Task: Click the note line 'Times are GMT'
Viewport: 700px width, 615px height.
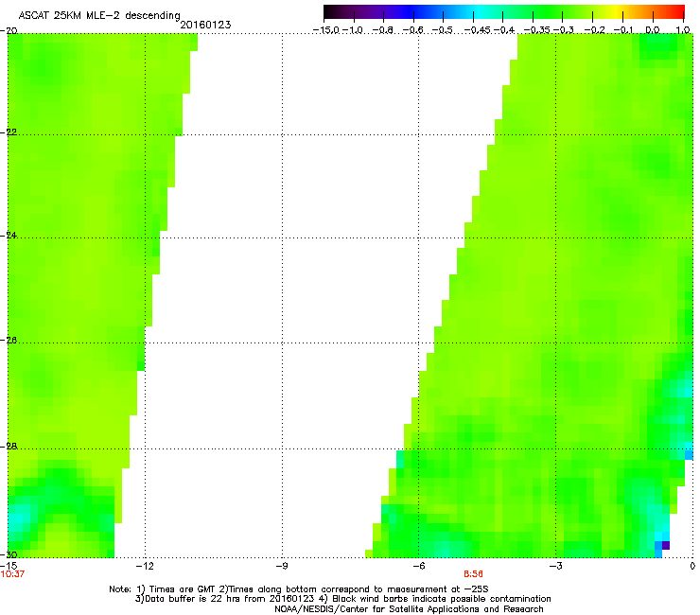Action: 183,589
